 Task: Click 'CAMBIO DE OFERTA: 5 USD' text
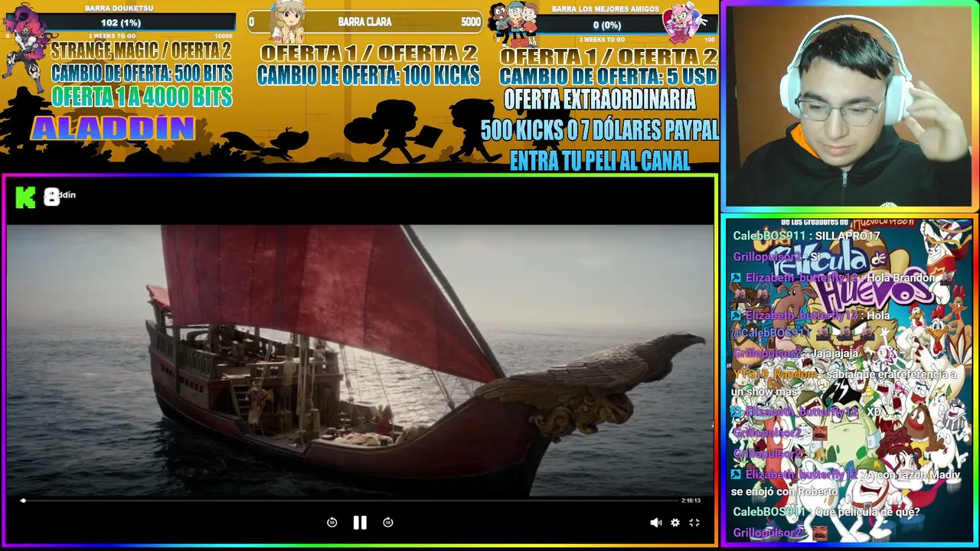tap(608, 77)
